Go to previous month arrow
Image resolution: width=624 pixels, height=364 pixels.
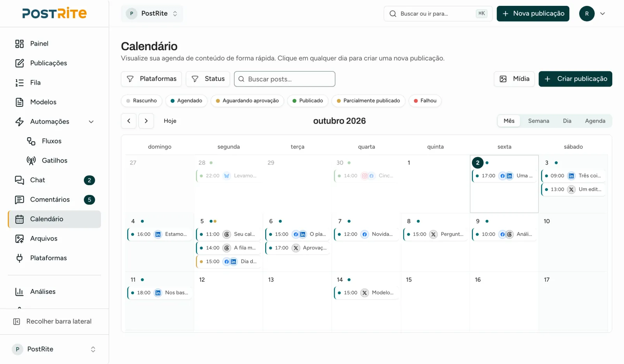pyautogui.click(x=129, y=121)
